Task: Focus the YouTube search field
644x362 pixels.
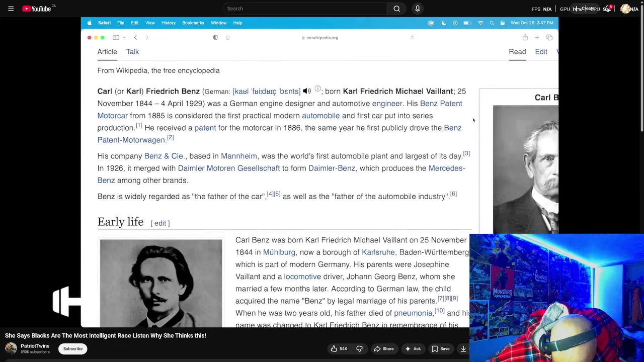Action: 304,9
